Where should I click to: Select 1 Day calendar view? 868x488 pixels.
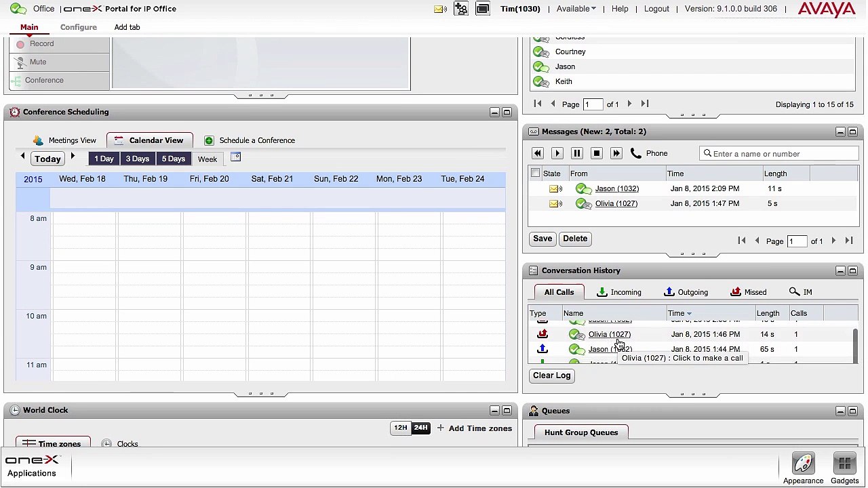(104, 159)
